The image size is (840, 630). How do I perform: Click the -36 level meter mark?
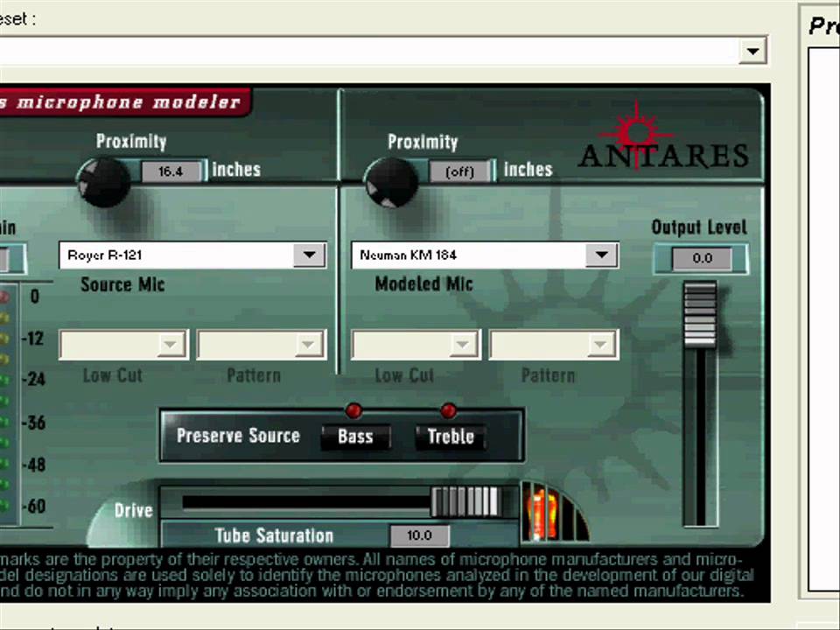[33, 423]
